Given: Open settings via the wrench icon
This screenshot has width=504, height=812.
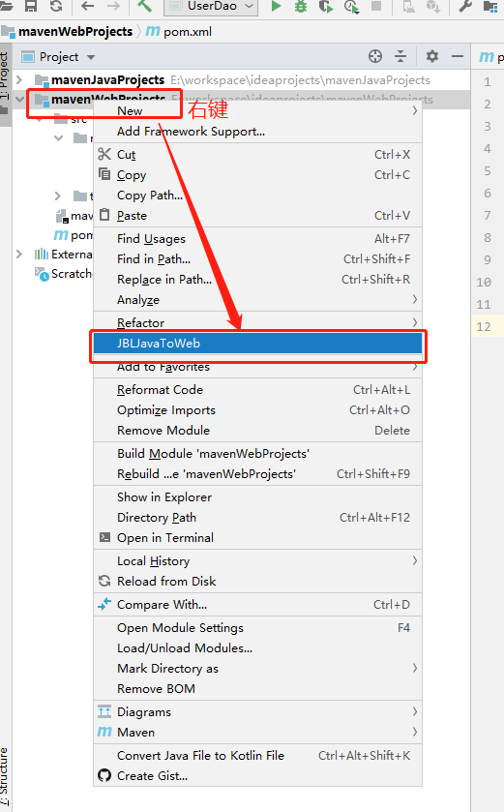Looking at the screenshot, I should (x=465, y=6).
